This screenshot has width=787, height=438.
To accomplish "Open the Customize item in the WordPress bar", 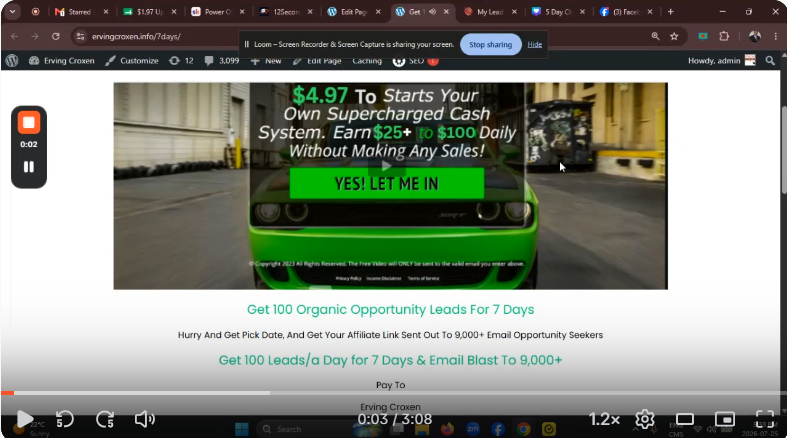I will (x=132, y=61).
